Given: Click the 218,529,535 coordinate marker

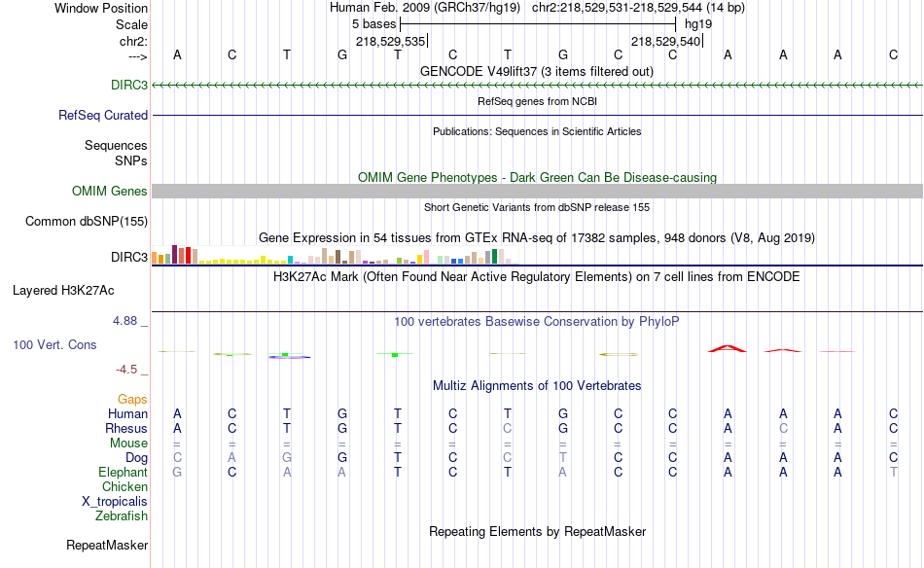Looking at the screenshot, I should pos(391,41).
